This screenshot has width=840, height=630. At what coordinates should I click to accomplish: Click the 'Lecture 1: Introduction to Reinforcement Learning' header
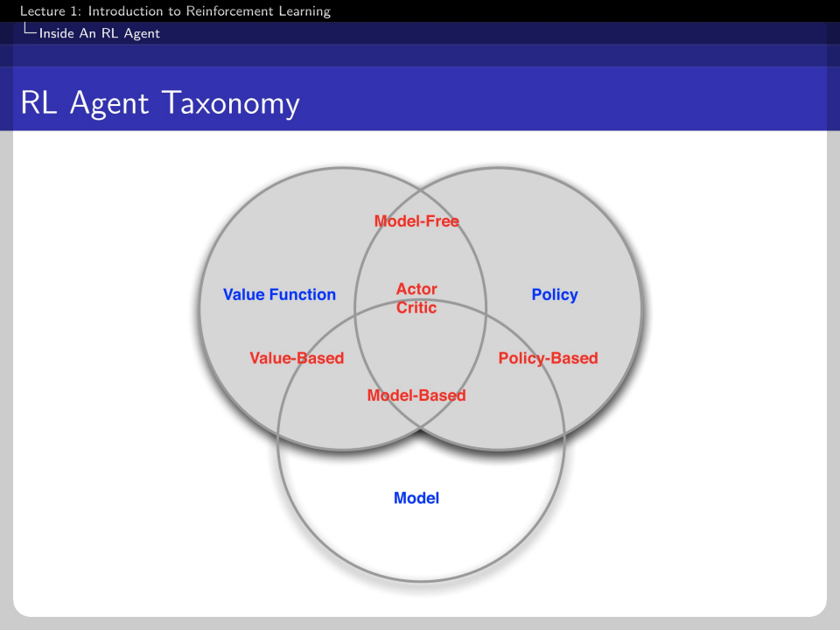(x=175, y=11)
